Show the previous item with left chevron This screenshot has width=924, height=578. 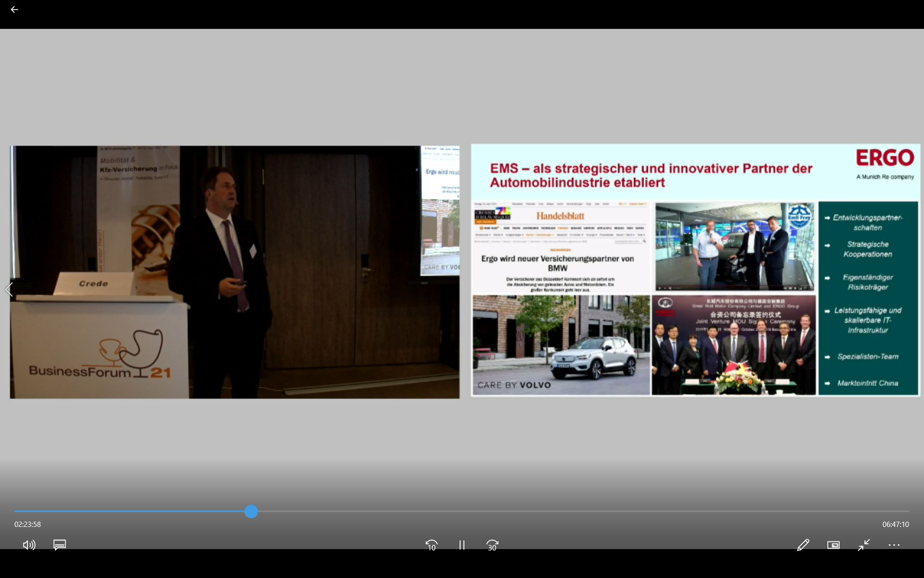[8, 289]
